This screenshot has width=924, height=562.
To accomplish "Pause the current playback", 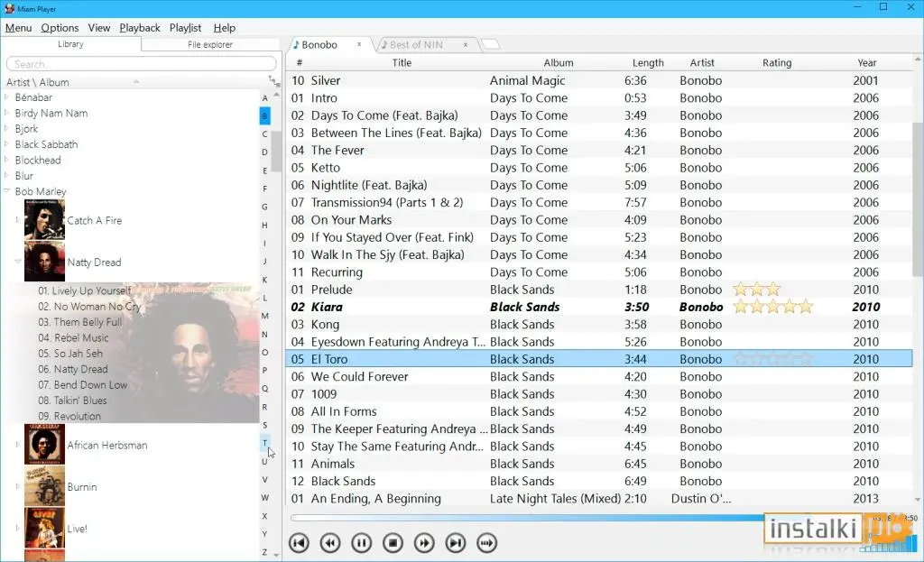I will coord(361,542).
